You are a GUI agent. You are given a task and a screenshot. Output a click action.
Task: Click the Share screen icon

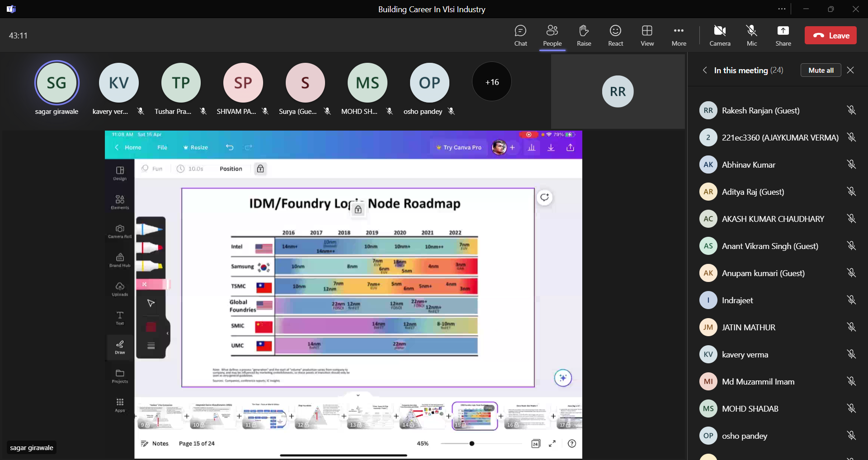click(783, 36)
